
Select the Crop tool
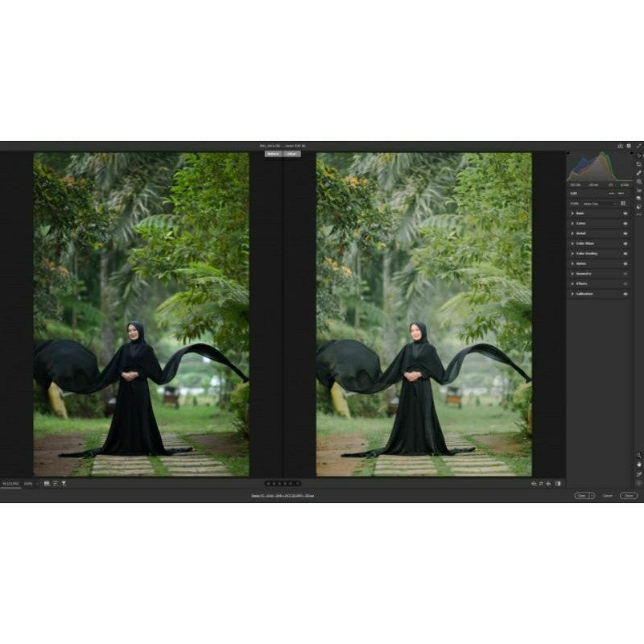639,164
